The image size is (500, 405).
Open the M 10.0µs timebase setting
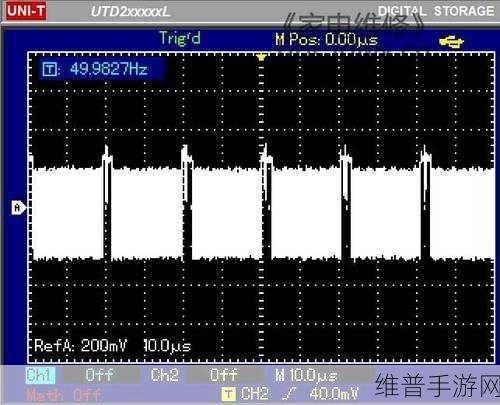point(306,376)
